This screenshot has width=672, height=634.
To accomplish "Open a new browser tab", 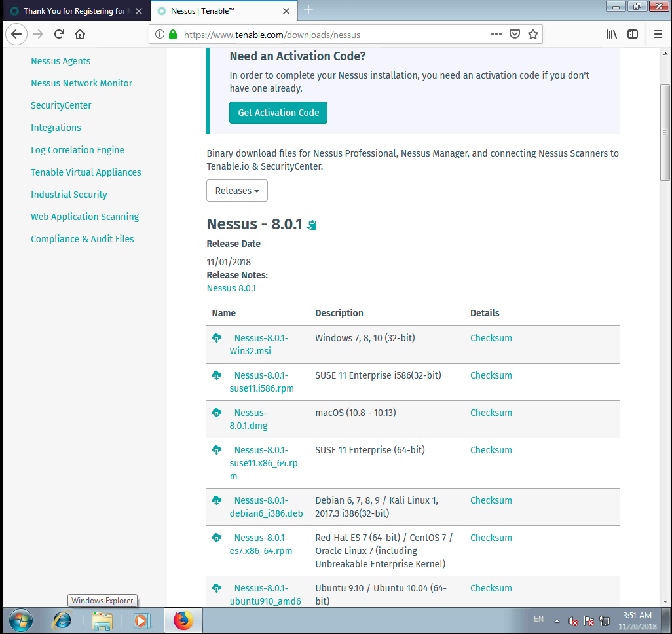I will tap(308, 10).
